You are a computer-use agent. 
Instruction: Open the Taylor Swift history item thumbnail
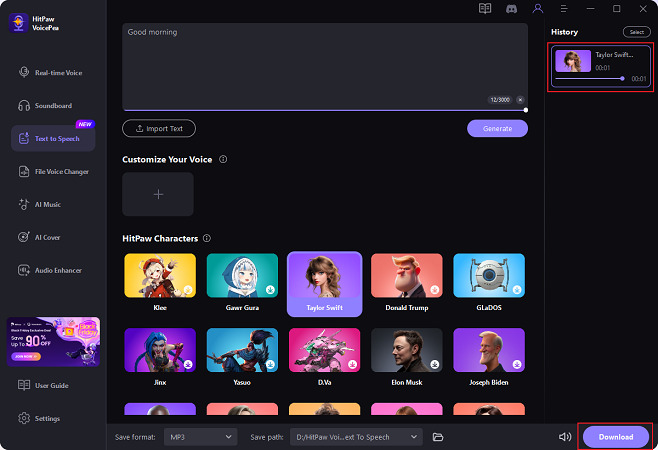tap(573, 61)
